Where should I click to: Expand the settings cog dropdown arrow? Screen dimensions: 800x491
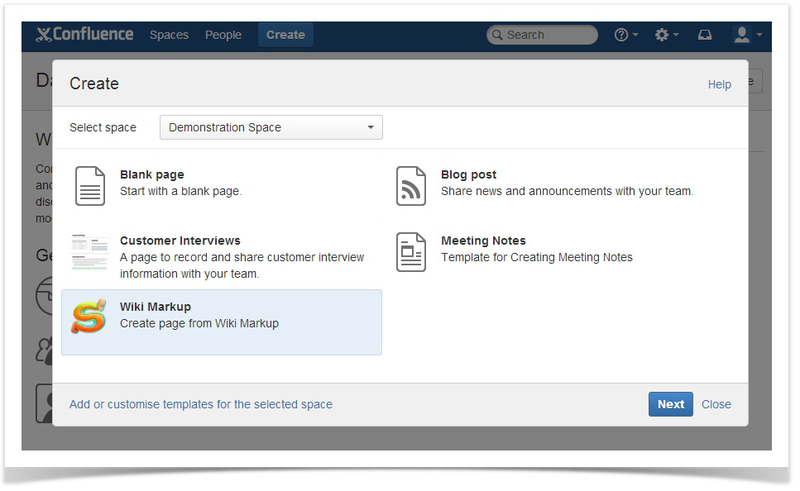[676, 35]
